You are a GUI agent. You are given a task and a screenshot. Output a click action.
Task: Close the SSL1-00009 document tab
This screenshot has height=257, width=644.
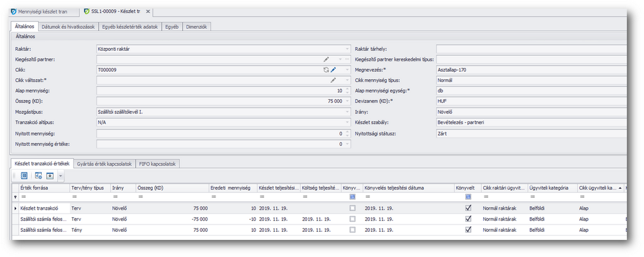(147, 12)
